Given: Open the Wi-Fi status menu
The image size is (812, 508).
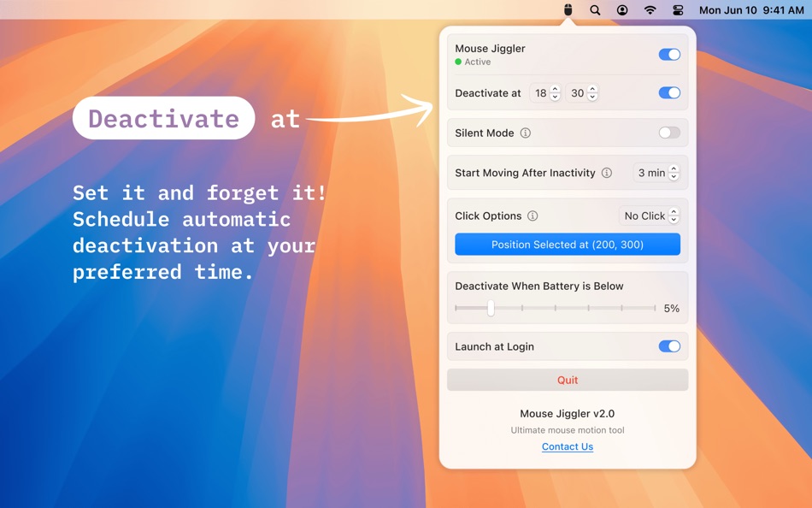Looking at the screenshot, I should pos(650,10).
